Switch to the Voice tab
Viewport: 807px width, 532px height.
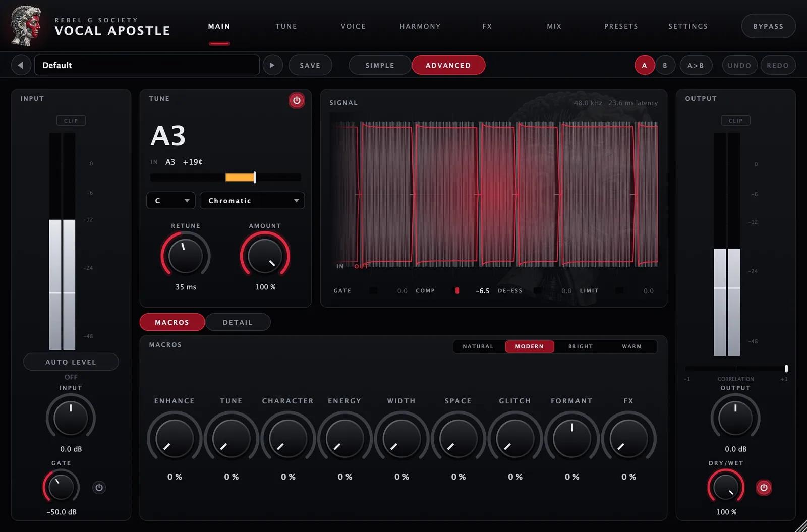tap(353, 26)
